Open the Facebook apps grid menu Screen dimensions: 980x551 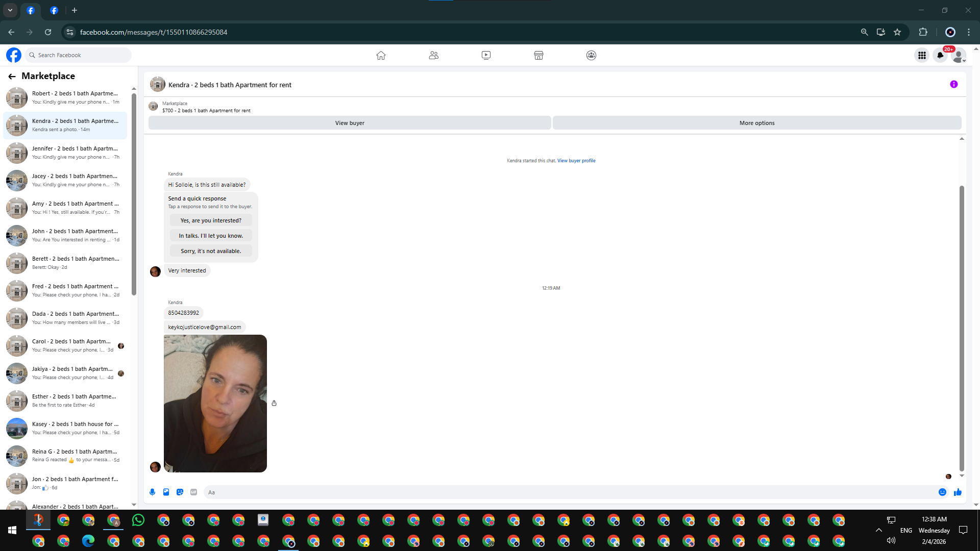point(922,55)
